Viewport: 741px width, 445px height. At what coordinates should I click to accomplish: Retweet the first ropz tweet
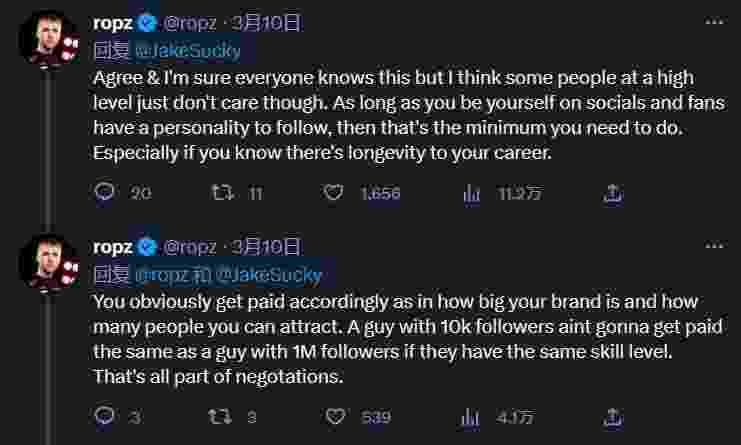click(x=225, y=193)
